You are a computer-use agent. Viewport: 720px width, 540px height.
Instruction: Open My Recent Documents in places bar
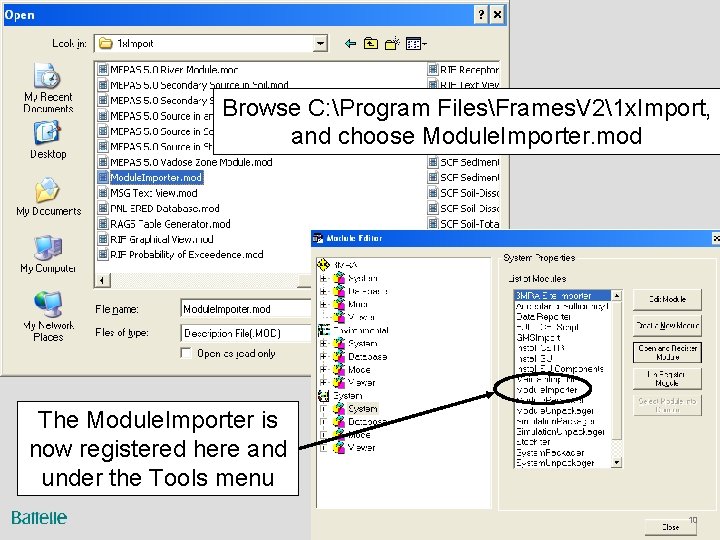(x=48, y=88)
